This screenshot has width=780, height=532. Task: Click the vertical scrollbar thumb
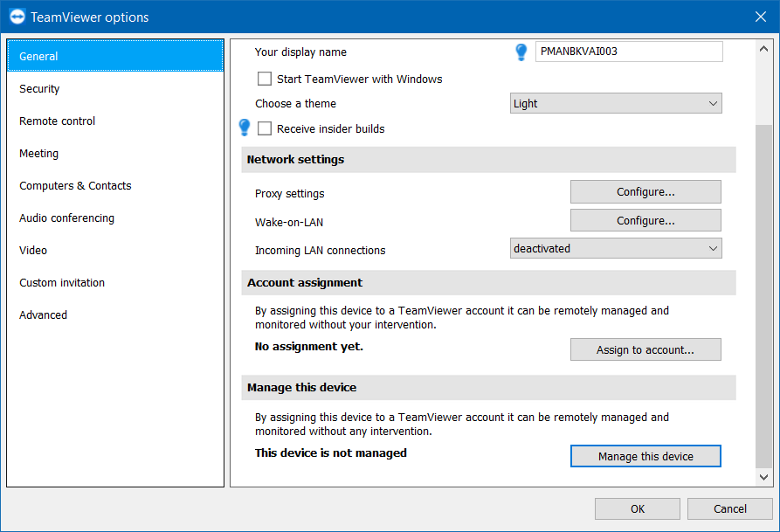[x=763, y=296]
